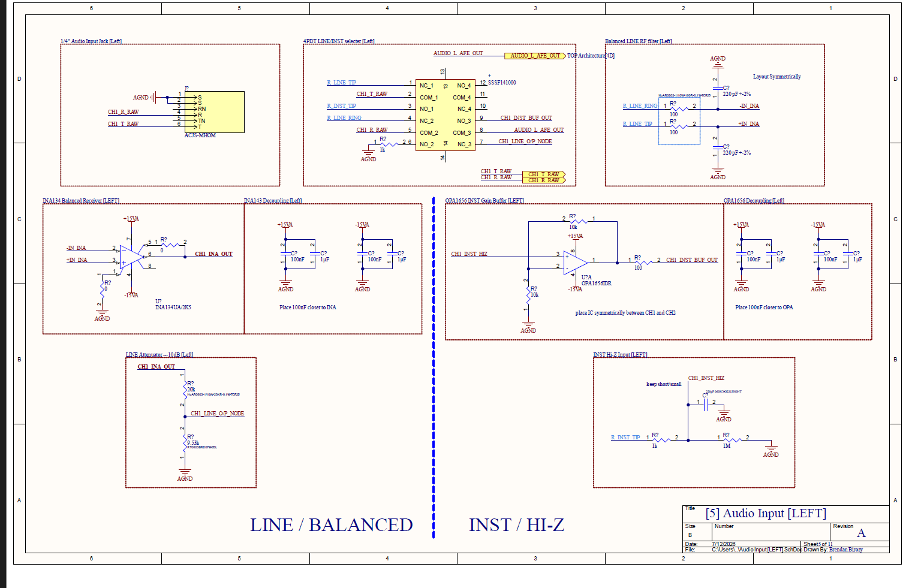Select the Revision A field in title block
The height and width of the screenshot is (588, 906).
click(861, 533)
